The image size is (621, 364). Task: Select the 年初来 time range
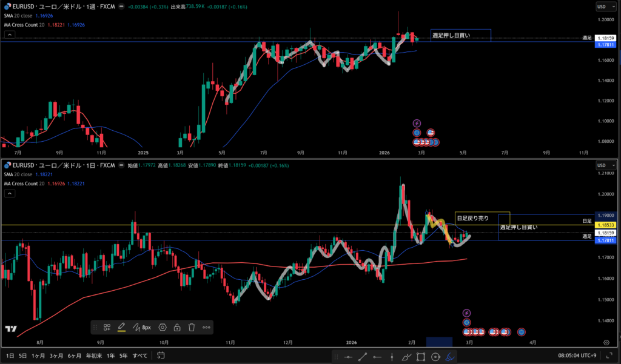coord(93,356)
